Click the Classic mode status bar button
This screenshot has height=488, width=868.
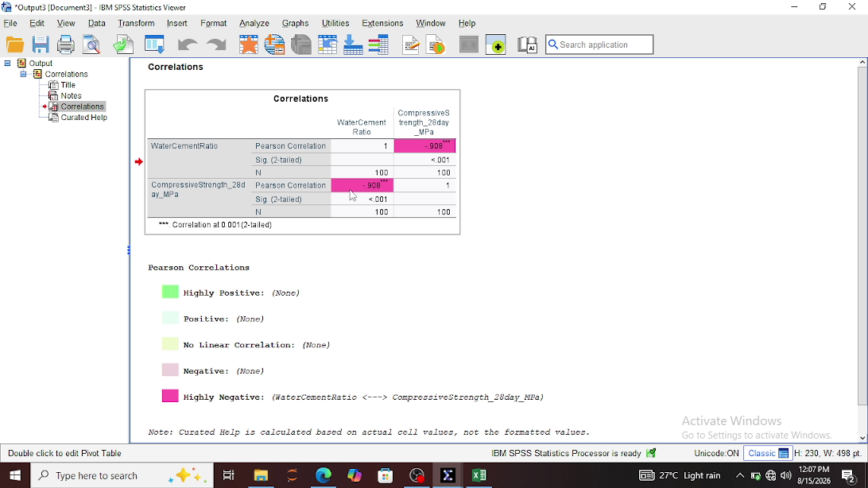(768, 453)
